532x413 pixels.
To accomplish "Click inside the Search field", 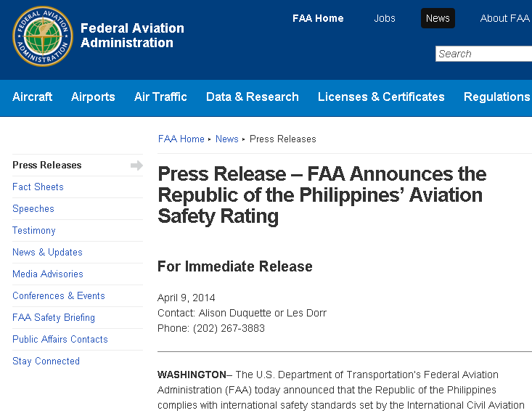I will click(x=483, y=54).
